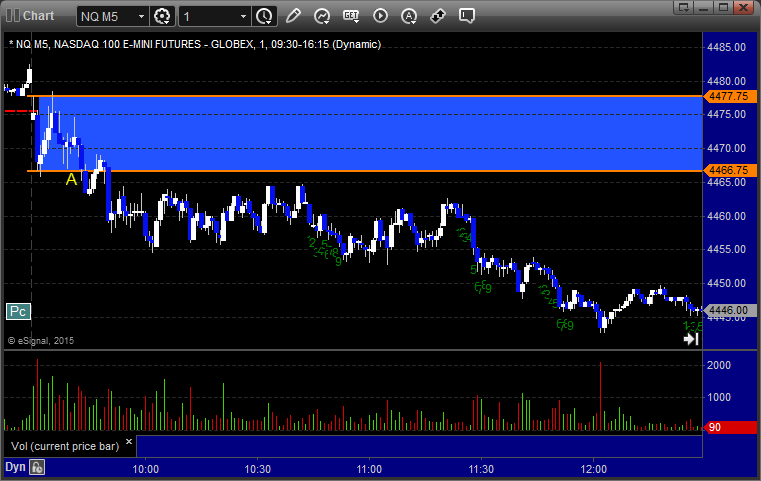Open the studies line-chart icon menu

point(322,16)
